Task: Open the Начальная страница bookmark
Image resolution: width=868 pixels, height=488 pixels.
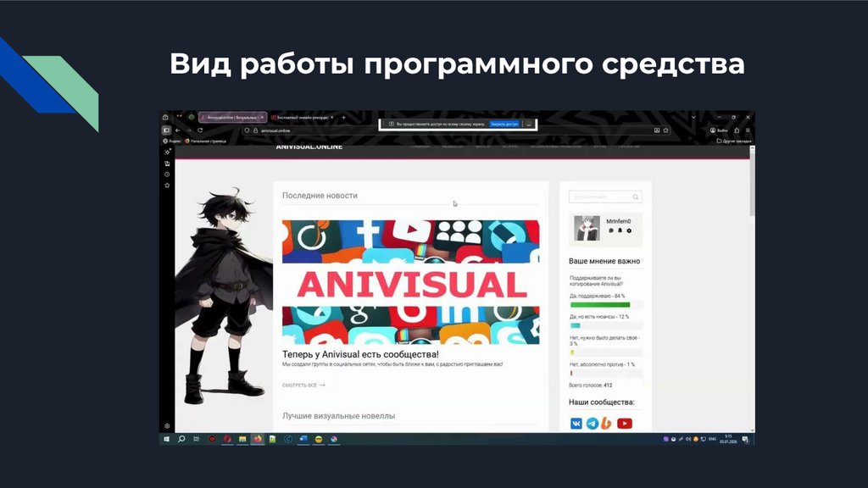Action: click(x=205, y=141)
